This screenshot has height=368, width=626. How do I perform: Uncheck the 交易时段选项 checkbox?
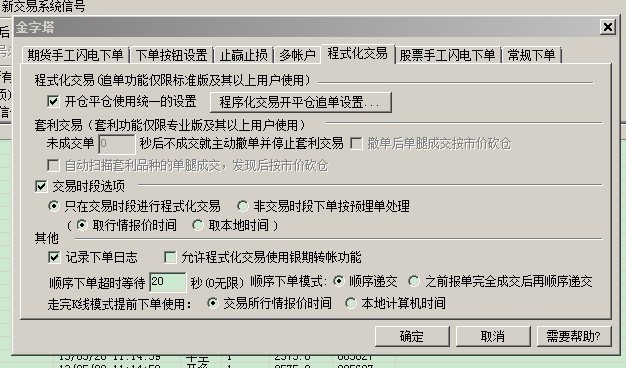(x=41, y=186)
